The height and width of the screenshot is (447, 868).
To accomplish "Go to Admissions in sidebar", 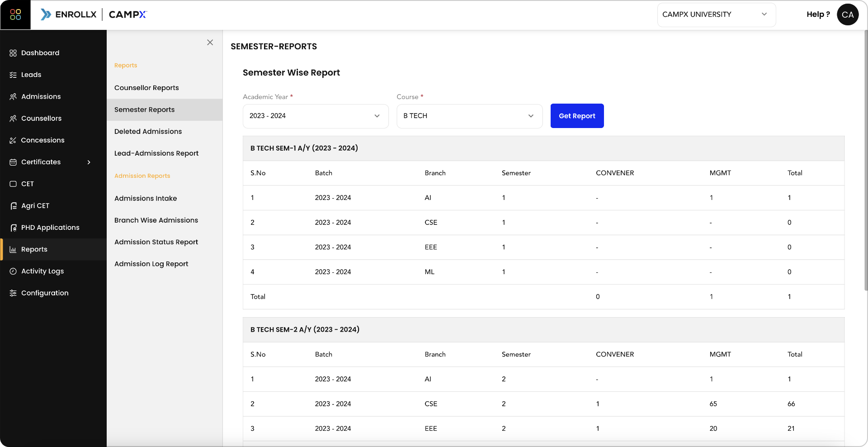I will pos(41,96).
